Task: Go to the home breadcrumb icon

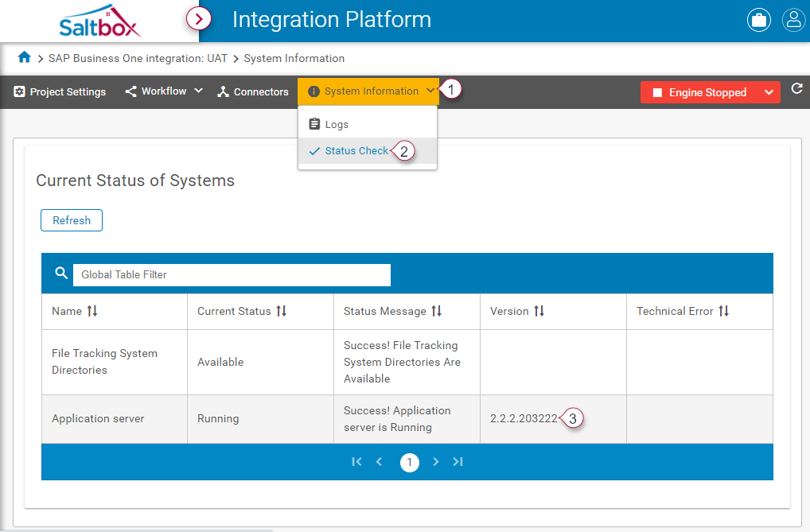Action: coord(25,56)
